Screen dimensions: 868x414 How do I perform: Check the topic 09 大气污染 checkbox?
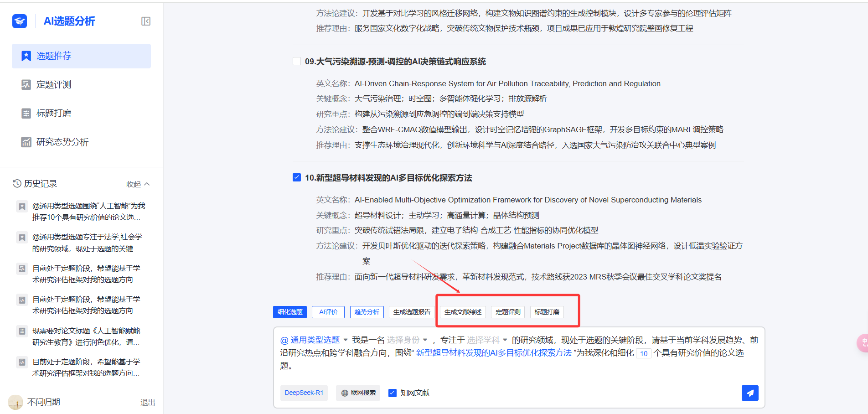(x=297, y=61)
